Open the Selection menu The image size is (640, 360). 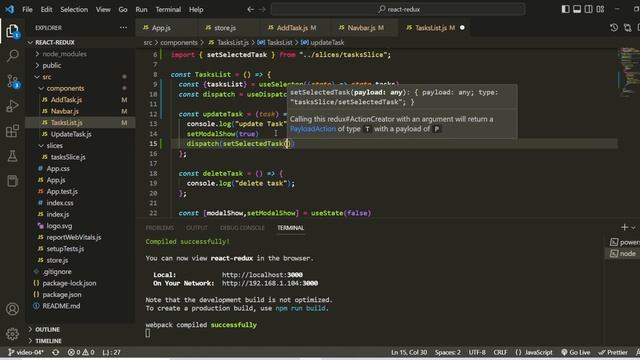coord(74,9)
